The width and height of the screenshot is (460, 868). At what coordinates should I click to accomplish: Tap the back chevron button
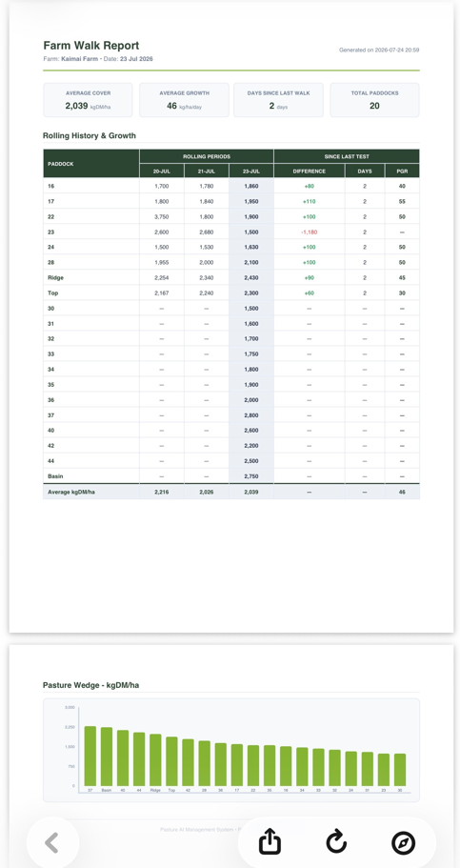[52, 842]
